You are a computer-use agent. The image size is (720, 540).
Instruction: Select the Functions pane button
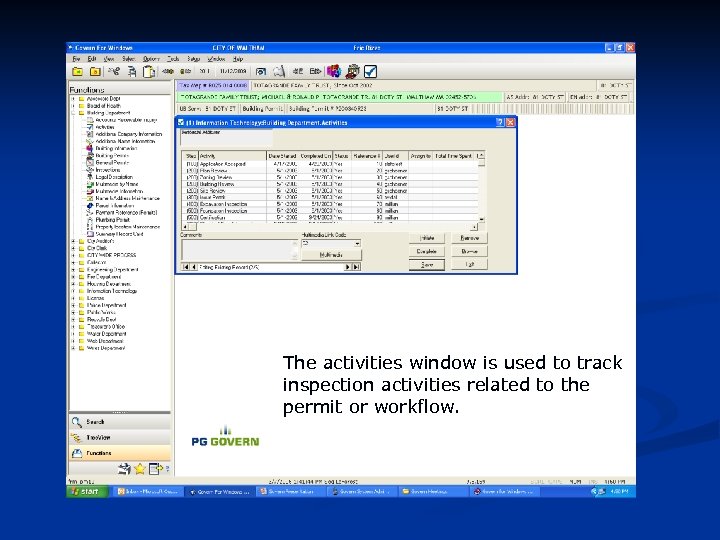[x=120, y=453]
